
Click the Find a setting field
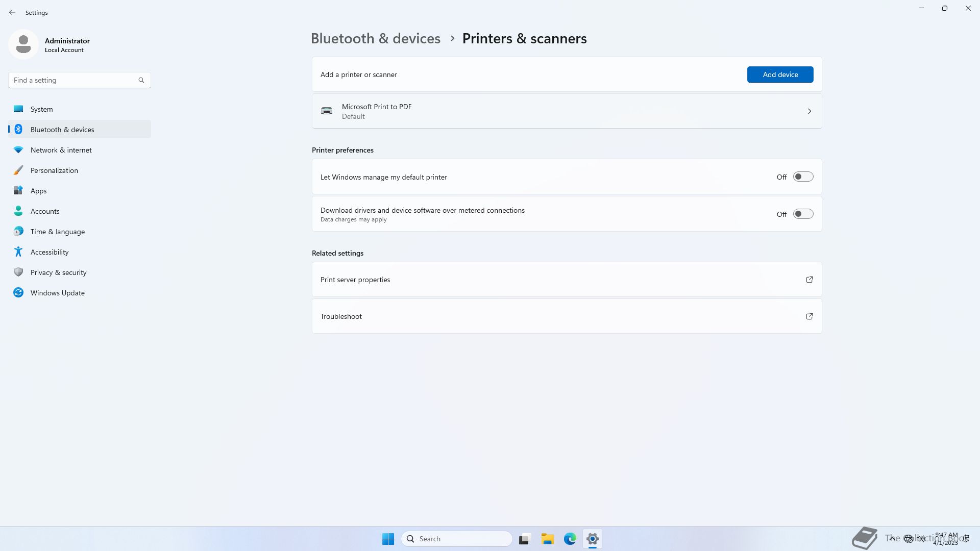(80, 80)
